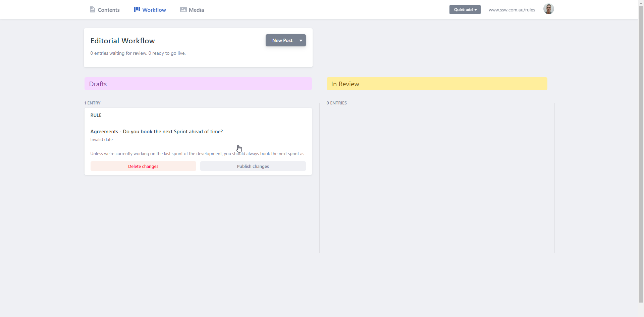Image resolution: width=644 pixels, height=317 pixels.
Task: Switch to the Workflow tab label
Action: (x=154, y=10)
